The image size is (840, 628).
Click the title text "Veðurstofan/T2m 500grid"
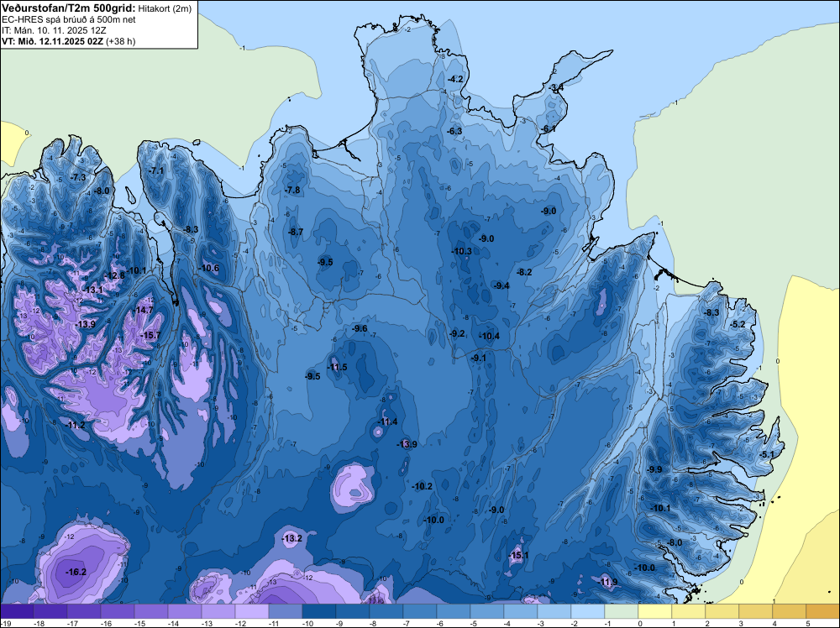[x=69, y=8]
